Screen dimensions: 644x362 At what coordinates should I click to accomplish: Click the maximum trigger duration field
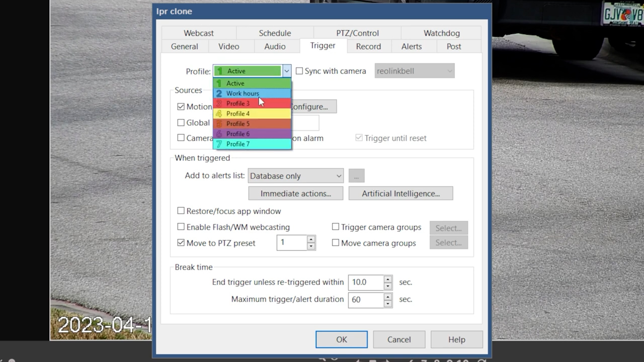[x=365, y=300]
